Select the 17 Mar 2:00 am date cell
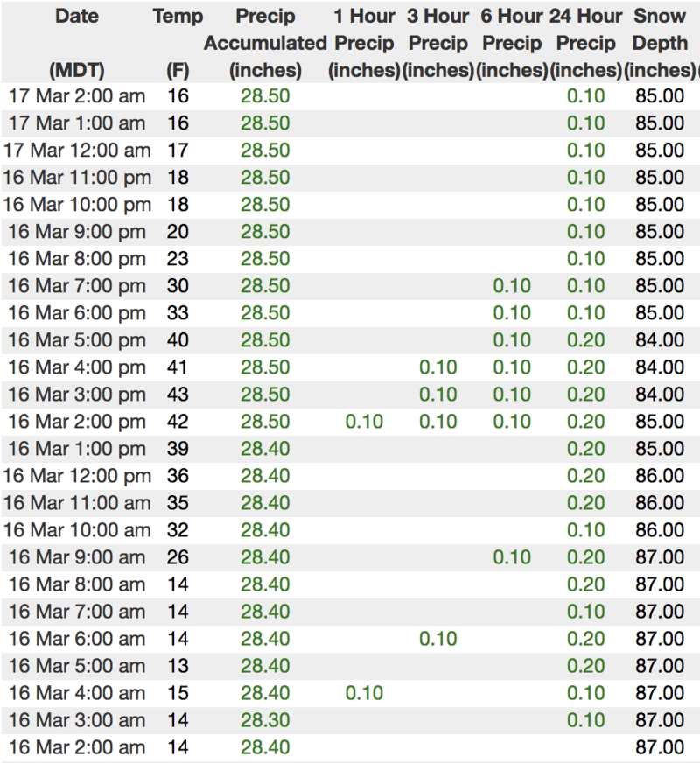The height and width of the screenshot is (763, 700). click(76, 96)
